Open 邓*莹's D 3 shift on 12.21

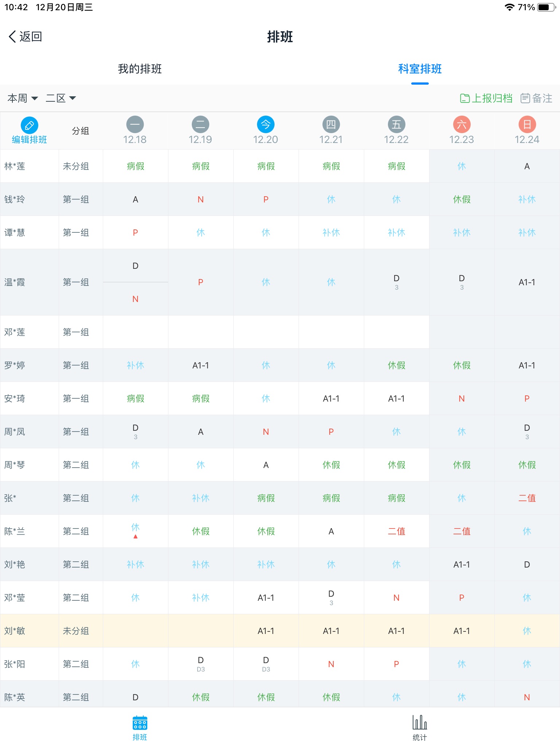(x=331, y=598)
